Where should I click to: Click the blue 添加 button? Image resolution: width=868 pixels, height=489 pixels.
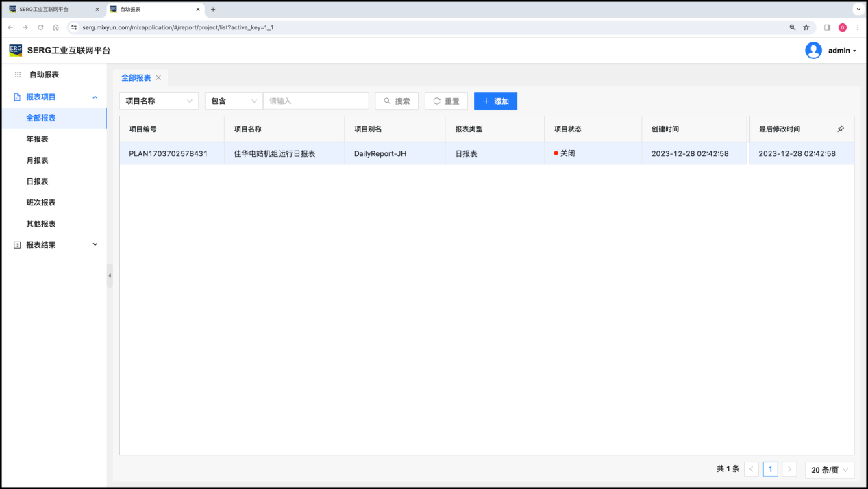pos(495,101)
